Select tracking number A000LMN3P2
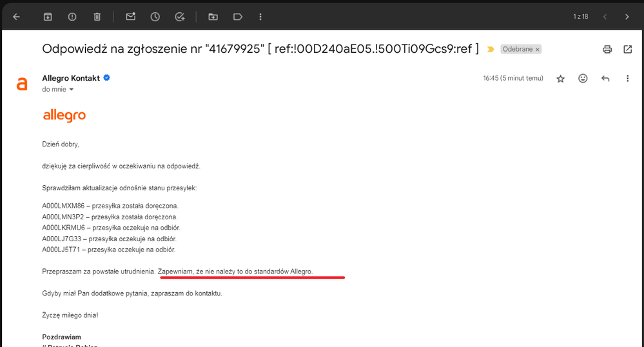644x347 pixels. tap(63, 217)
